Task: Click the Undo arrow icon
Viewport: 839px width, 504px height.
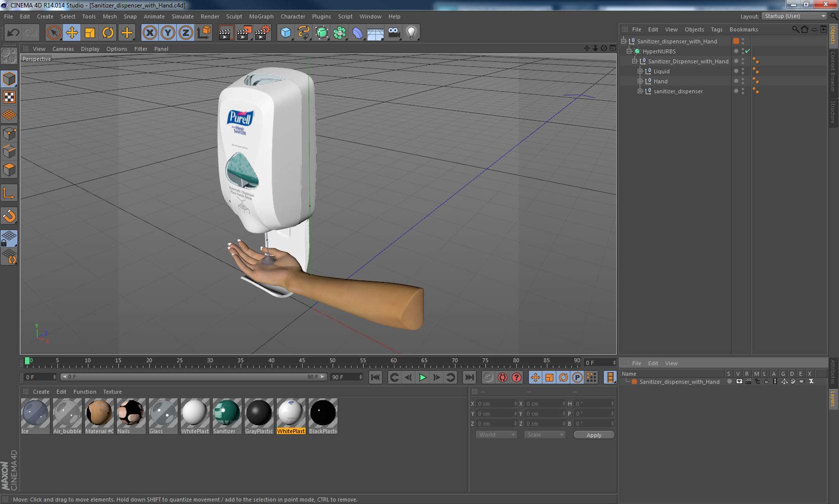Action: pyautogui.click(x=13, y=33)
